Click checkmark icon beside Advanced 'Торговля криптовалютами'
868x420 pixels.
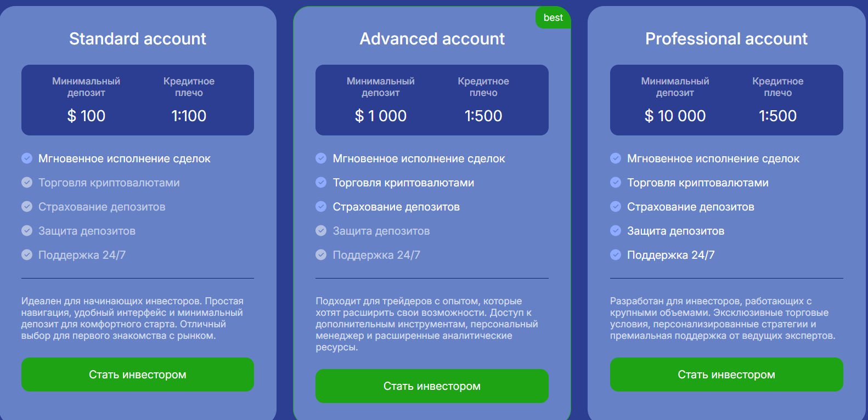(x=321, y=183)
